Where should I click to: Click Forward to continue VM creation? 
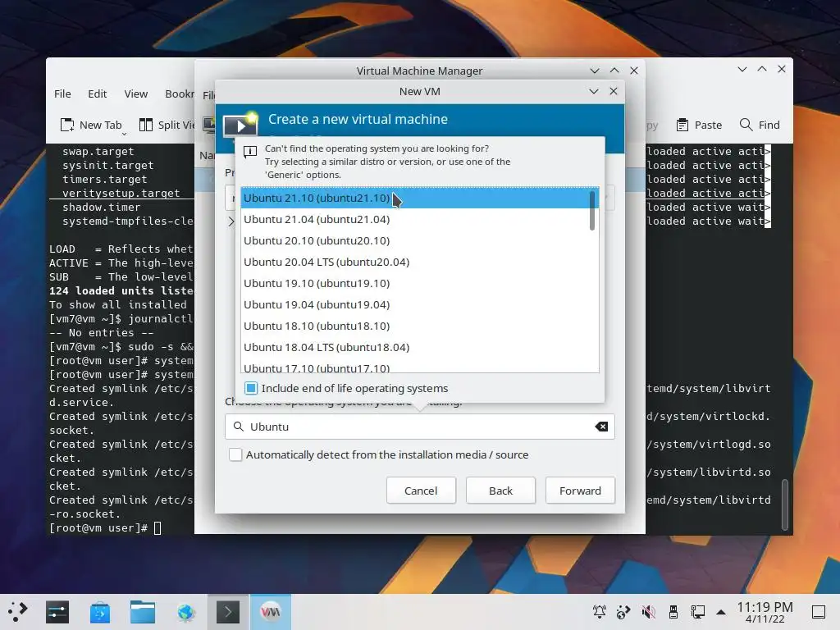click(x=580, y=491)
